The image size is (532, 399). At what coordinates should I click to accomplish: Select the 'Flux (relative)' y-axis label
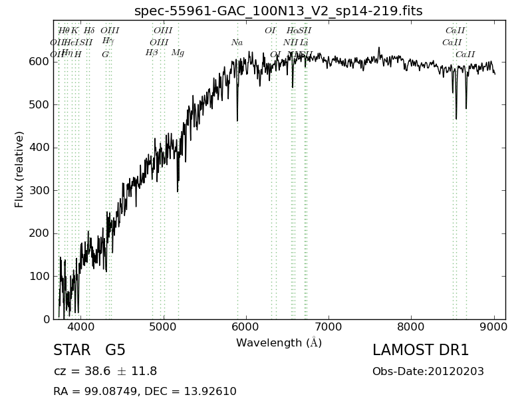click(x=19, y=170)
